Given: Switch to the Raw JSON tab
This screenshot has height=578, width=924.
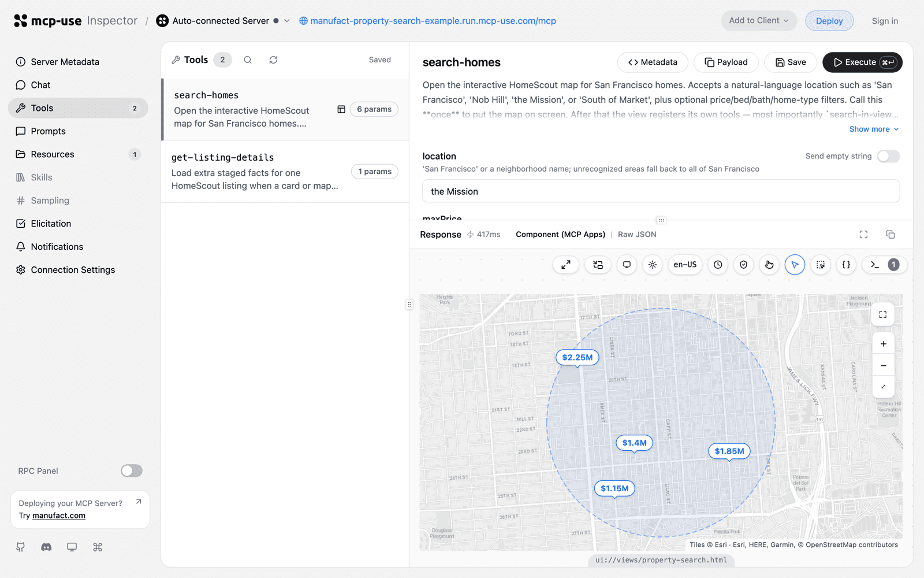Looking at the screenshot, I should [637, 235].
